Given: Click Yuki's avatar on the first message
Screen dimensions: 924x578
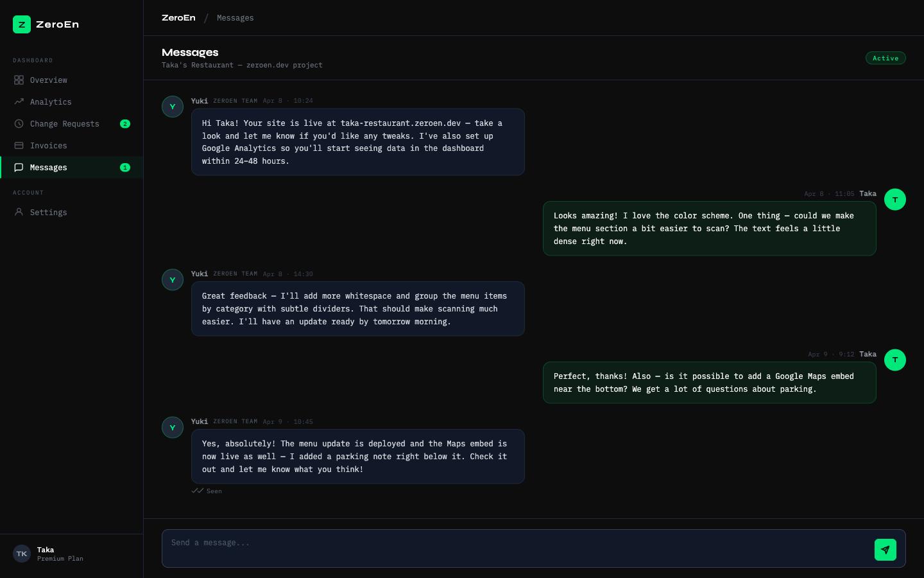Looking at the screenshot, I should 172,106.
